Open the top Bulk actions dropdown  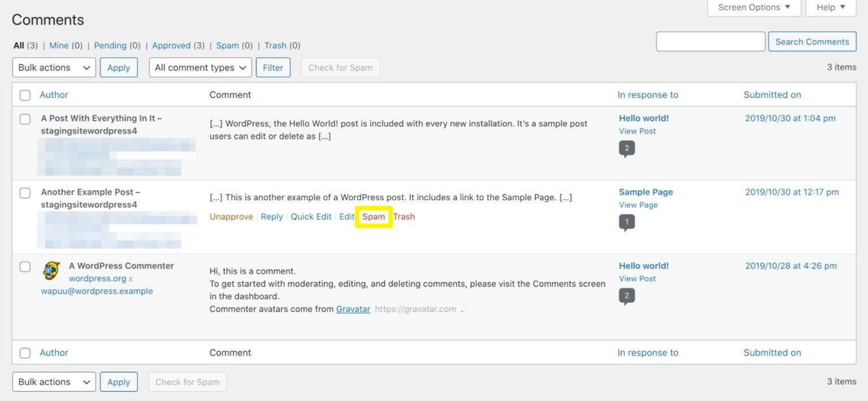pos(54,67)
